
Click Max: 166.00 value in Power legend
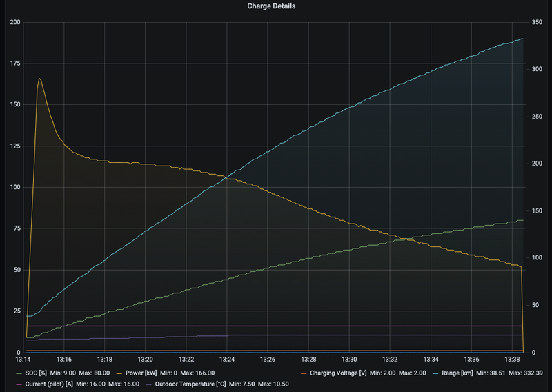pos(197,373)
